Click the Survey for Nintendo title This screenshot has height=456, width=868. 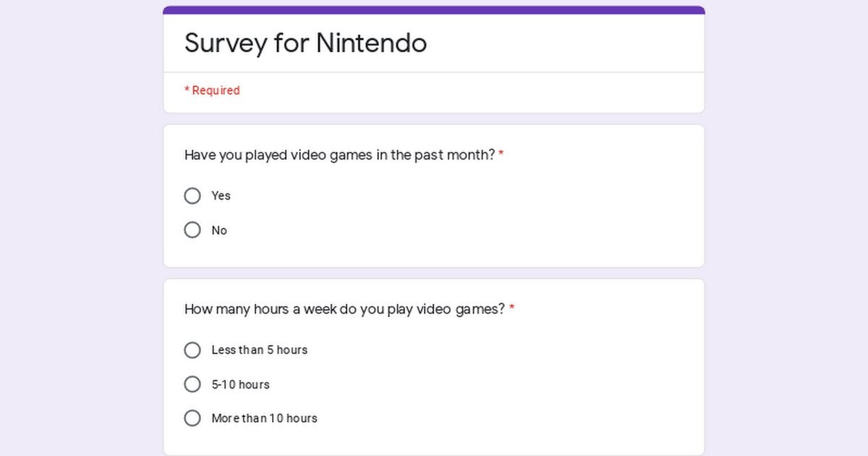pyautogui.click(x=305, y=43)
